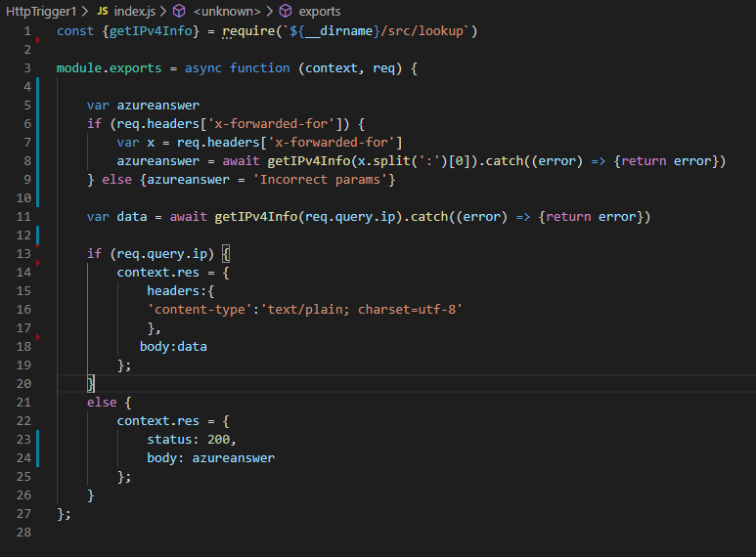This screenshot has width=756, height=557.
Task: Click the JS file icon in breadcrumbs
Action: pos(102,12)
